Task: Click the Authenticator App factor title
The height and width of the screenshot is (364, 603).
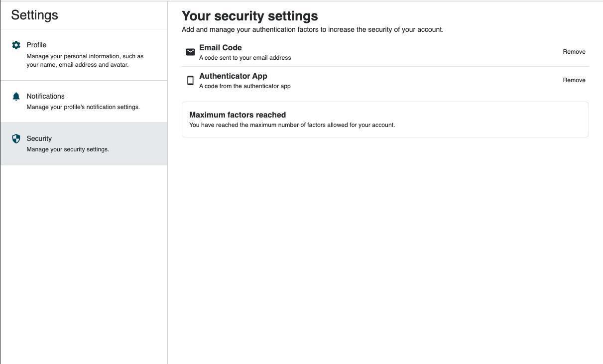Action: click(233, 76)
